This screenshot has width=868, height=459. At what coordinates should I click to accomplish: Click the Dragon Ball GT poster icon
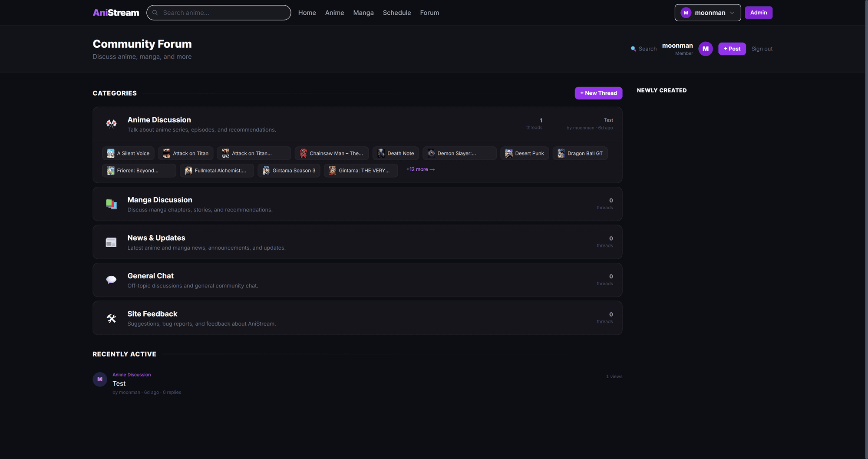tap(561, 153)
